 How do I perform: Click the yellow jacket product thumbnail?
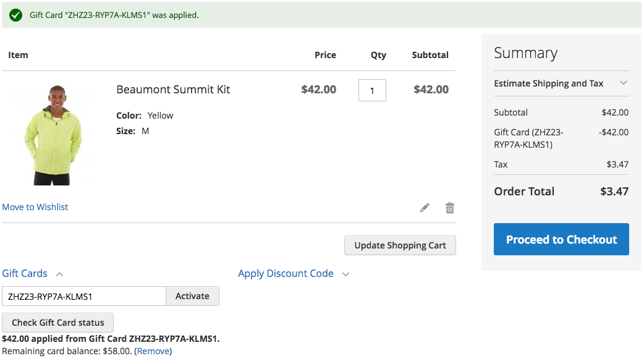[x=53, y=134]
